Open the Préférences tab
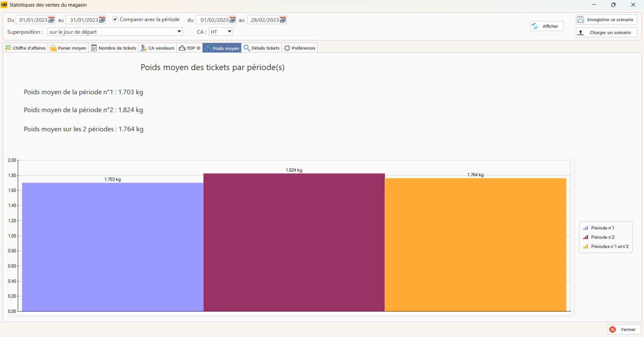Viewport: 644px width, 337px height. [x=300, y=48]
